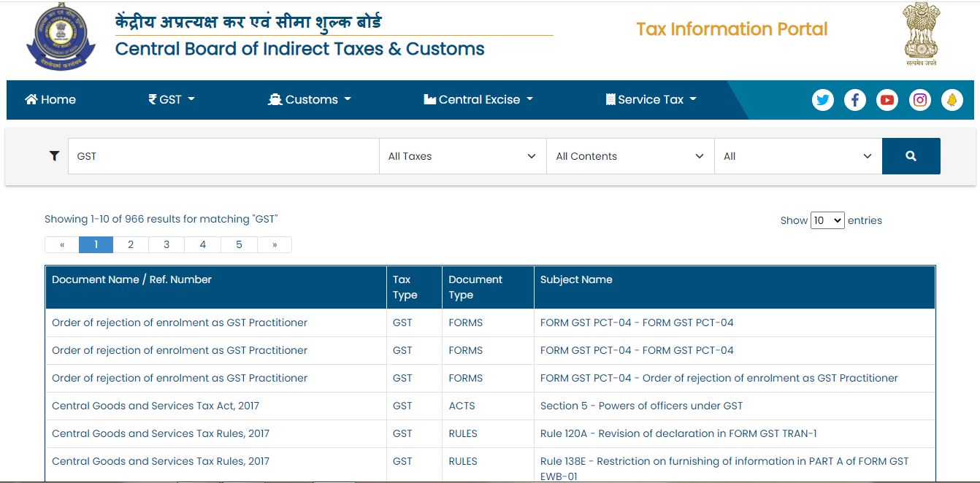980x483 pixels.
Task: Click the Instagram icon
Action: pyautogui.click(x=919, y=99)
